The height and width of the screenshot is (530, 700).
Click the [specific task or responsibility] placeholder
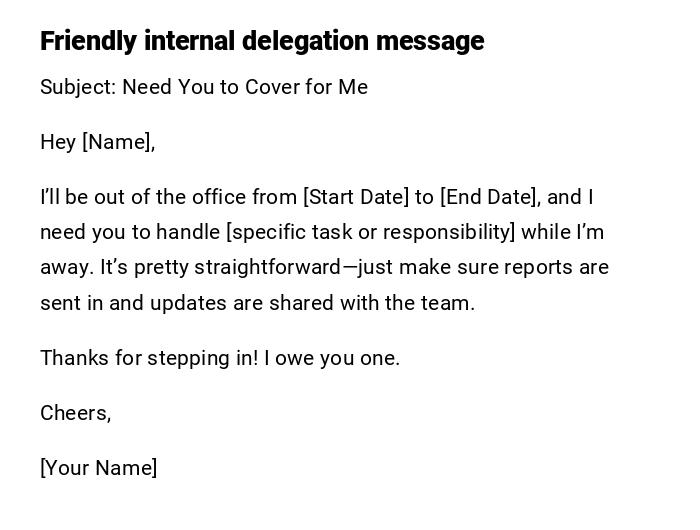[371, 232]
